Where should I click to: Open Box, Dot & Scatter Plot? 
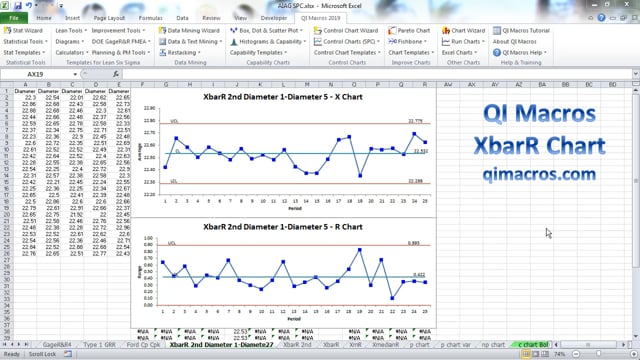pos(266,31)
